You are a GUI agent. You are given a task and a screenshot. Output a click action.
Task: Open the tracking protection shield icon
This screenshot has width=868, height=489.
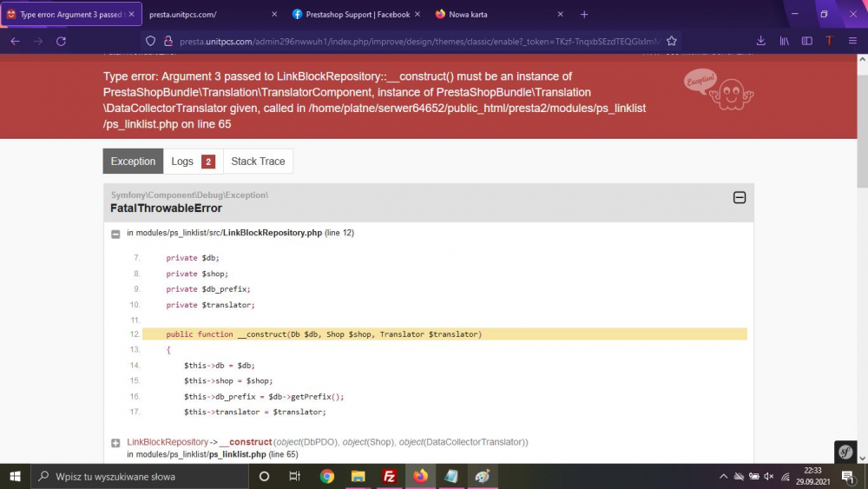coord(150,41)
